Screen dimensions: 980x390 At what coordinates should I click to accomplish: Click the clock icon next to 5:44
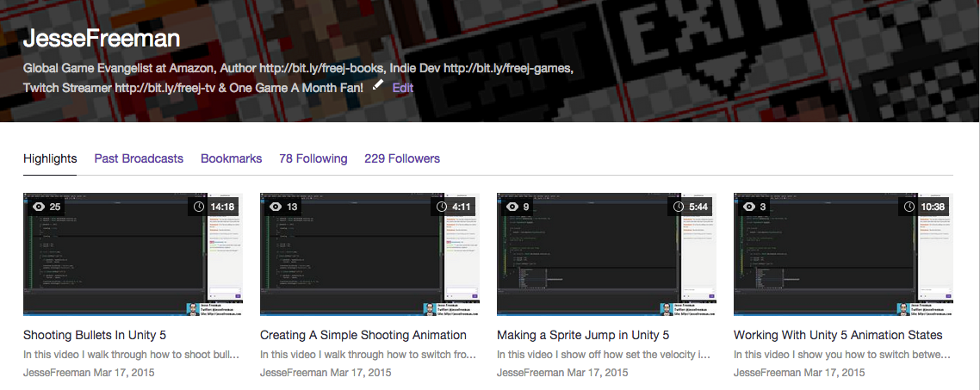(x=678, y=207)
